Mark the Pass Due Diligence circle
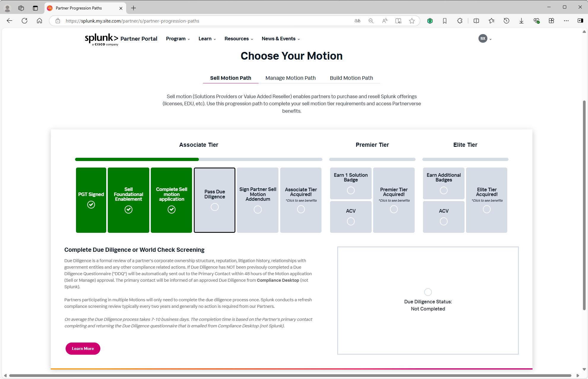 tap(215, 207)
